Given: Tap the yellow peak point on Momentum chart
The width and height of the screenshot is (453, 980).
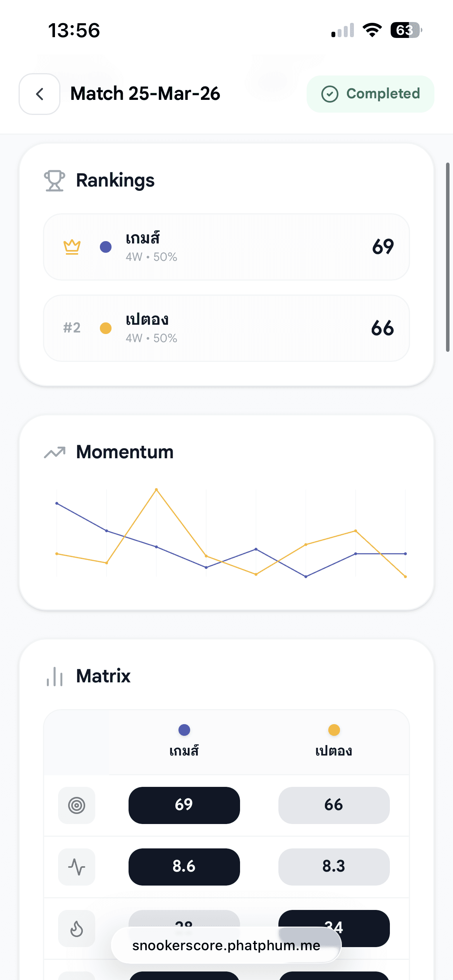Looking at the screenshot, I should [x=156, y=490].
